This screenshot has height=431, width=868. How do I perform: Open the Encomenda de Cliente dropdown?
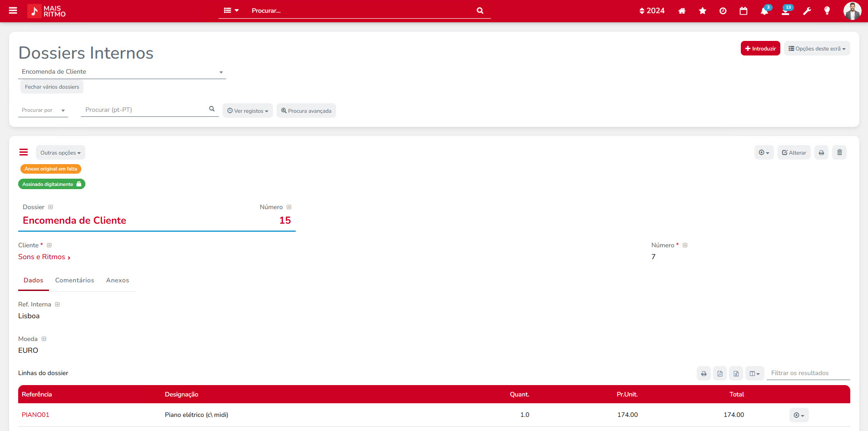click(122, 72)
